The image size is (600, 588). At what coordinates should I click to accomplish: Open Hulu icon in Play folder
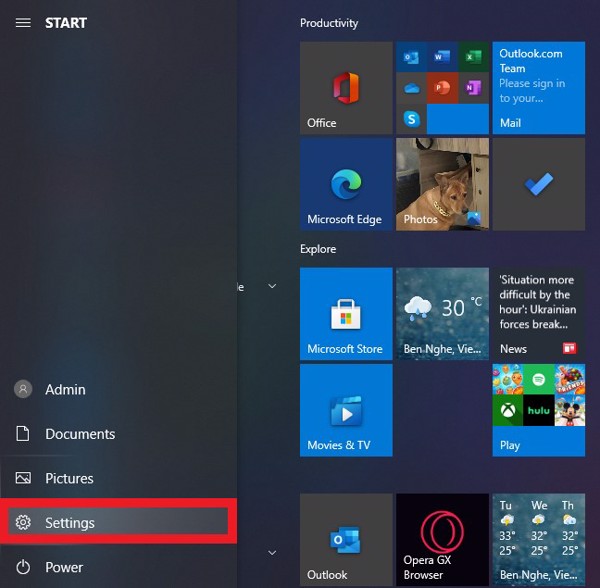pos(539,410)
